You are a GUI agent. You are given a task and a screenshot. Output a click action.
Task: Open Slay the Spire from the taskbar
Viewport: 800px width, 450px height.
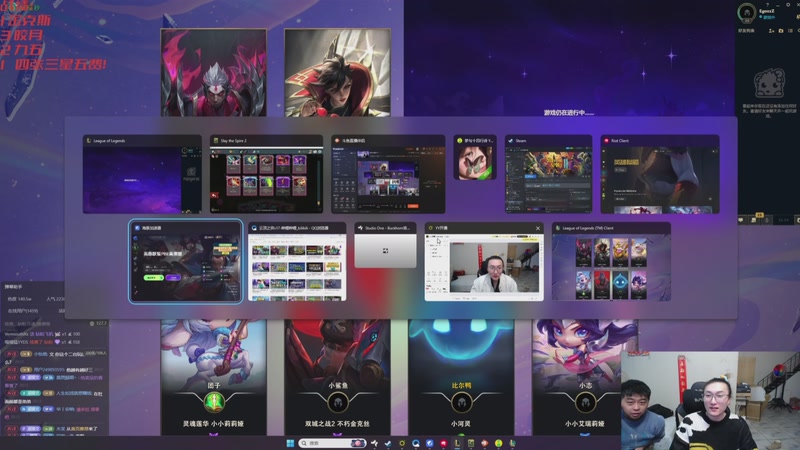pyautogui.click(x=471, y=443)
